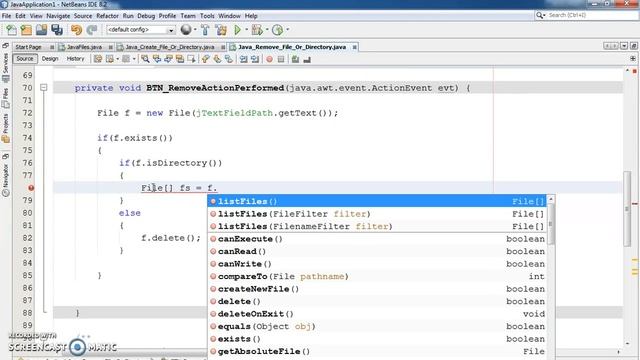Select listFiles(FilenameFilter filter) suggestion
Image resolution: width=640 pixels, height=360 pixels.
(377, 227)
